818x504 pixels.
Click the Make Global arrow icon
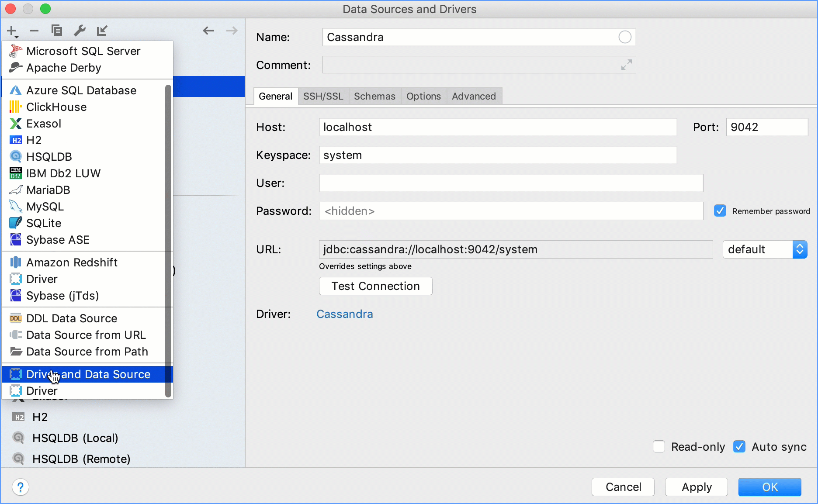pos(102,30)
